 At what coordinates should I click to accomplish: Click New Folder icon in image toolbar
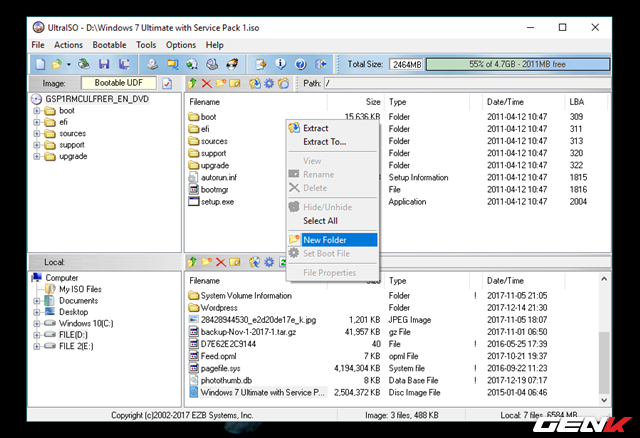point(220,83)
